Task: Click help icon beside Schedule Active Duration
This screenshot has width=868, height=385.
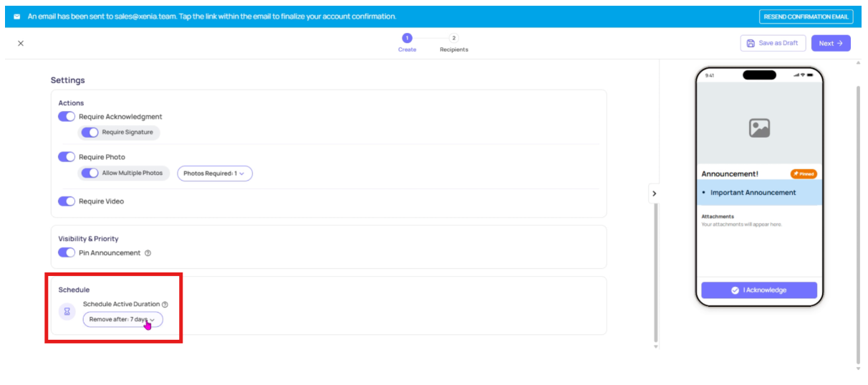Action: tap(165, 305)
